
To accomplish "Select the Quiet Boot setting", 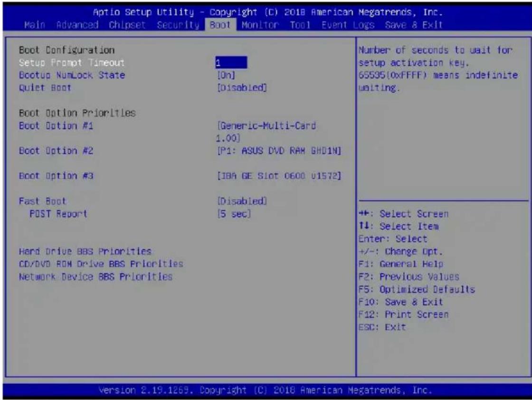I will (x=45, y=87).
